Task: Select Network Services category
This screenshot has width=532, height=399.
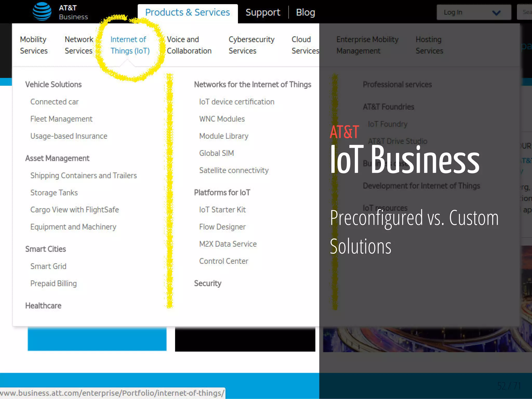Action: pyautogui.click(x=79, y=45)
